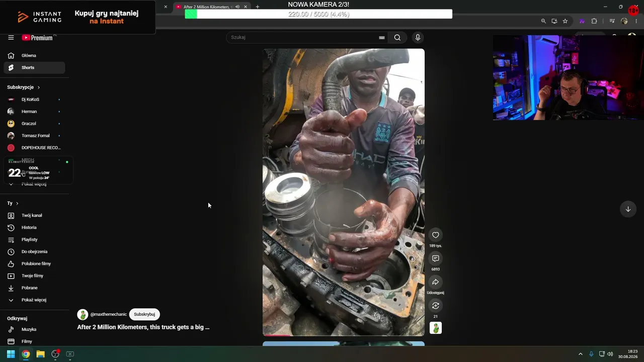Screen dimensions: 644x362
Task: Open Twój kanał
Action: pos(34,215)
